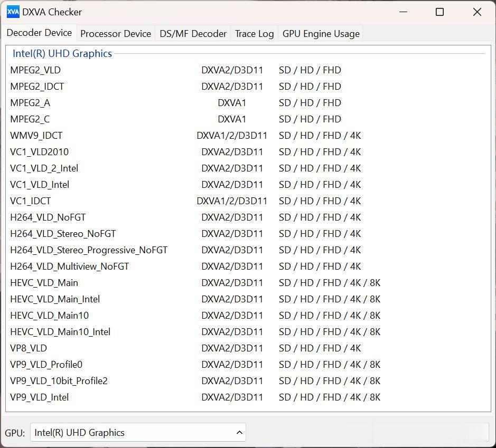
Task: Open the GPU Engine Usage tab
Action: pos(321,33)
